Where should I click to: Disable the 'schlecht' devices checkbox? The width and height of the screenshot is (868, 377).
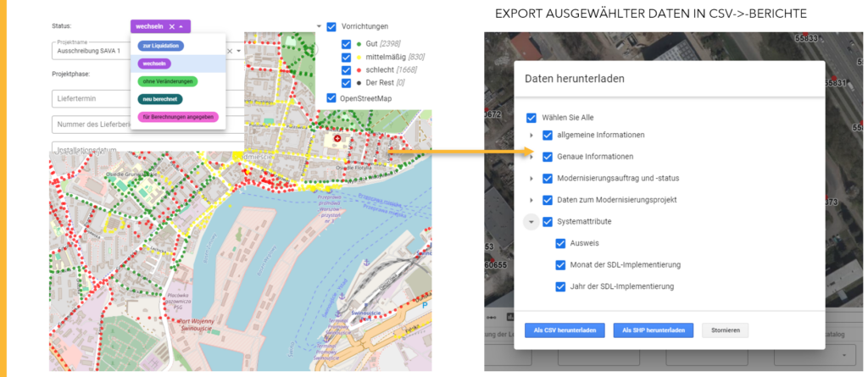coord(346,69)
